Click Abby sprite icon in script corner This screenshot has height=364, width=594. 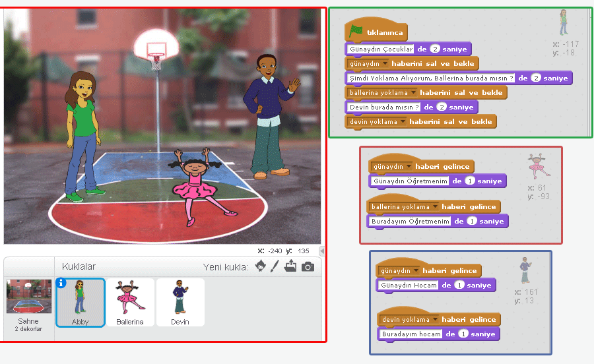pyautogui.click(x=564, y=22)
